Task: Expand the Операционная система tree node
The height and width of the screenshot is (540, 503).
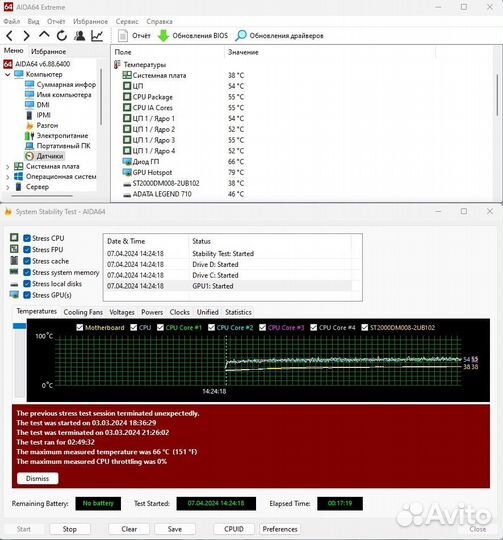Action: pyautogui.click(x=8, y=177)
